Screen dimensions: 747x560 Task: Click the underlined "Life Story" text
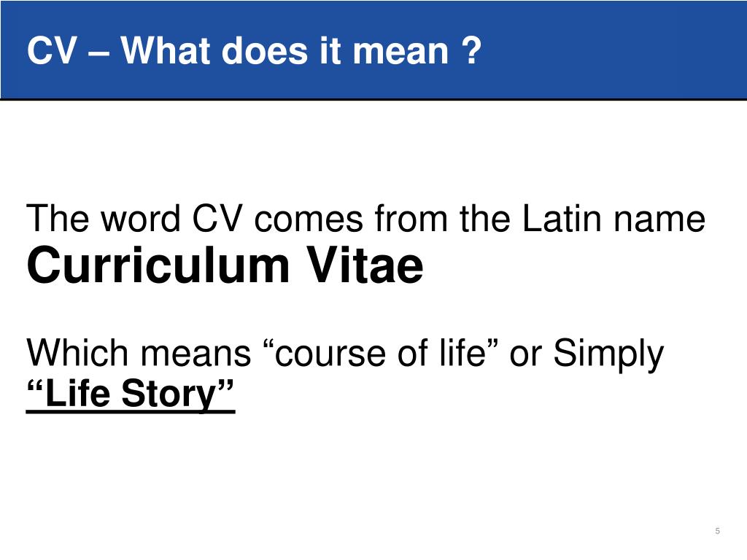click(x=131, y=393)
